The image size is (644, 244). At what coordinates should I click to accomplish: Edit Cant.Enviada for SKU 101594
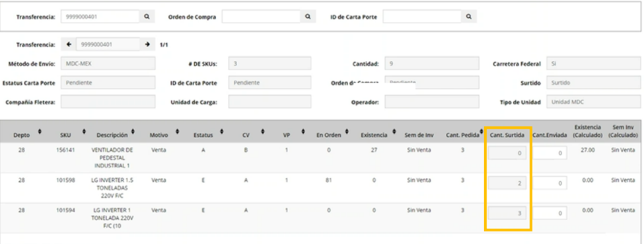coord(550,213)
